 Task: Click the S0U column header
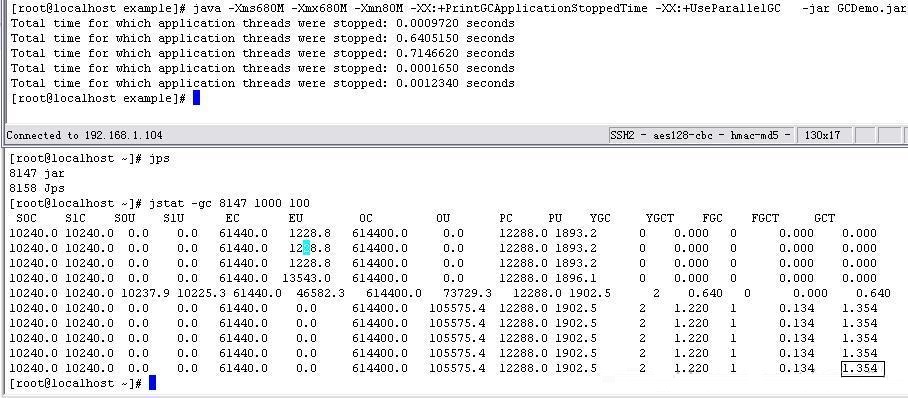[125, 218]
